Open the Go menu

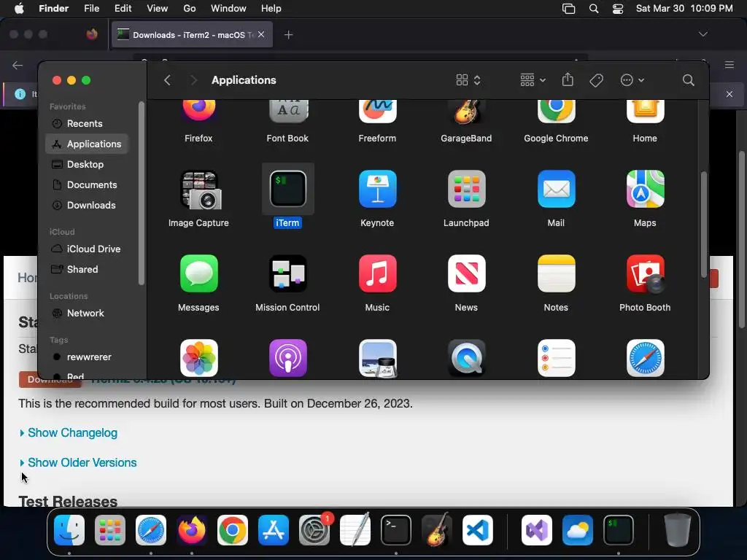point(190,9)
